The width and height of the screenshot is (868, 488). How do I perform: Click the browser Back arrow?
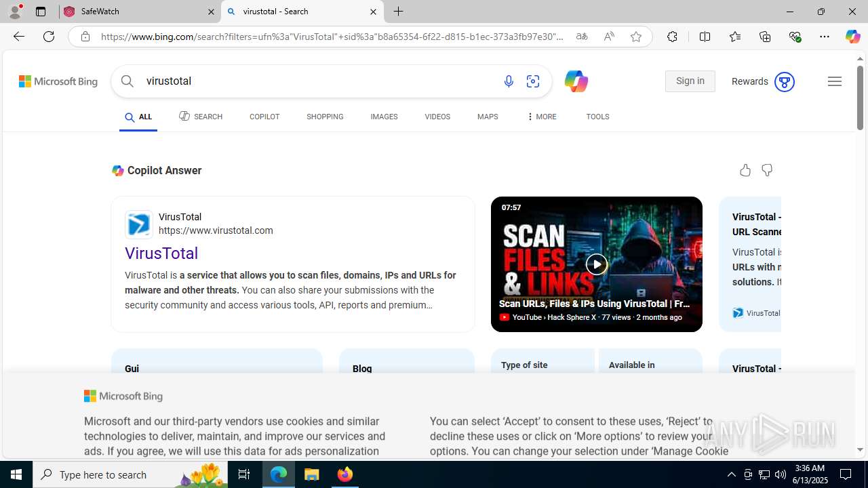click(19, 37)
